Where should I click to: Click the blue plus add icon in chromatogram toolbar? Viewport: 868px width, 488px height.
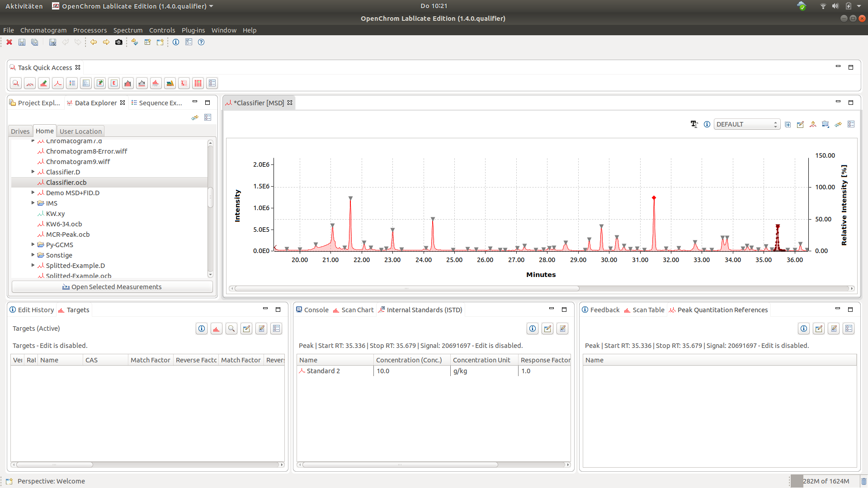(x=788, y=124)
